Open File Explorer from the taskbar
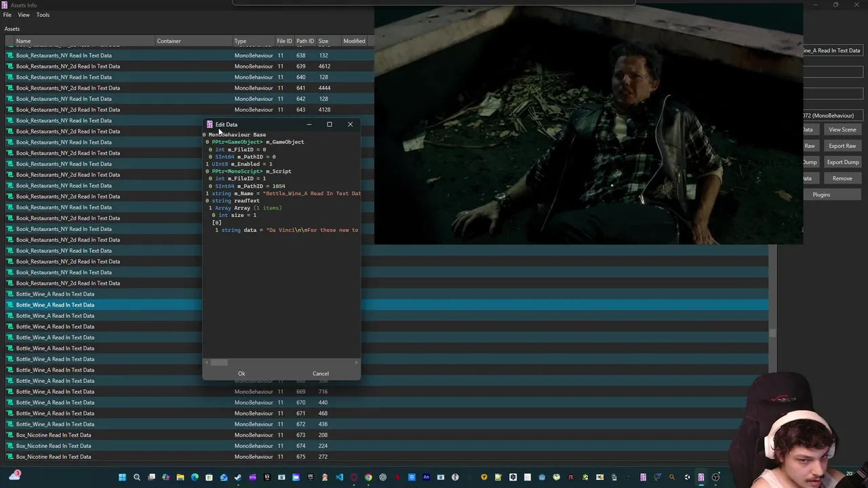The height and width of the screenshot is (488, 868). 180,477
